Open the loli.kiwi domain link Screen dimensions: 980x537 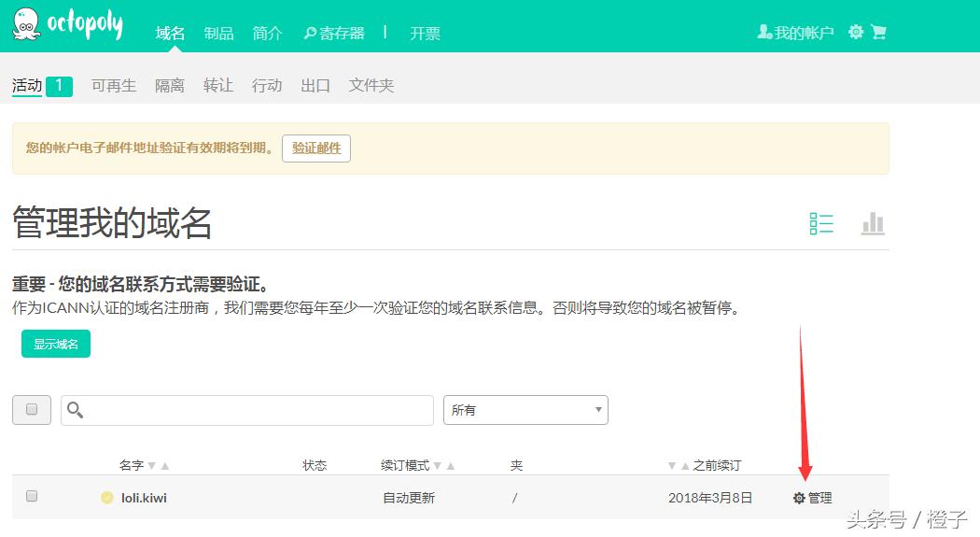tap(144, 498)
